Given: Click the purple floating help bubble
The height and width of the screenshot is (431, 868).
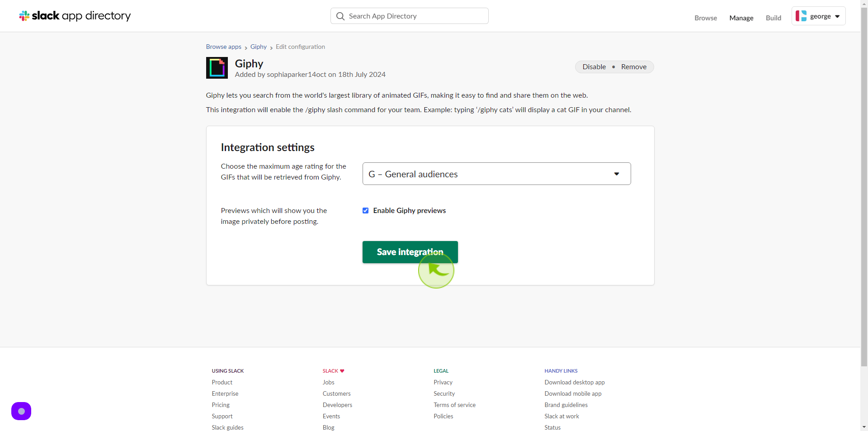Looking at the screenshot, I should click(21, 411).
